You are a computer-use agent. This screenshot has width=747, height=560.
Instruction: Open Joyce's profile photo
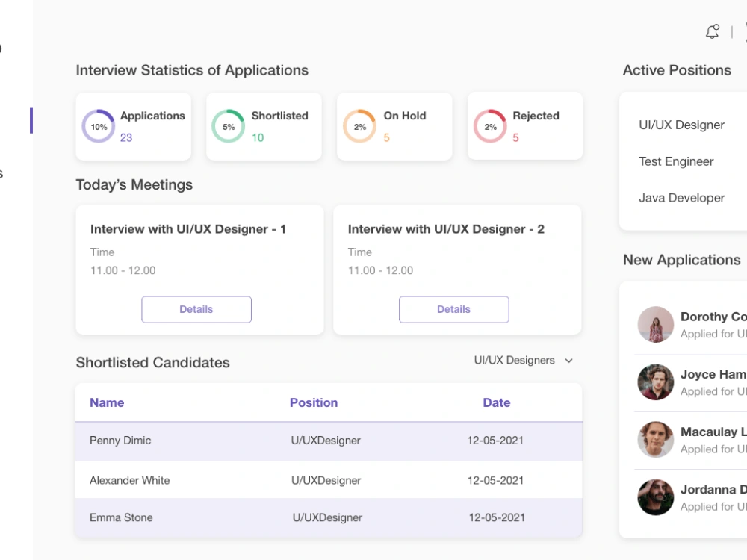pos(656,382)
